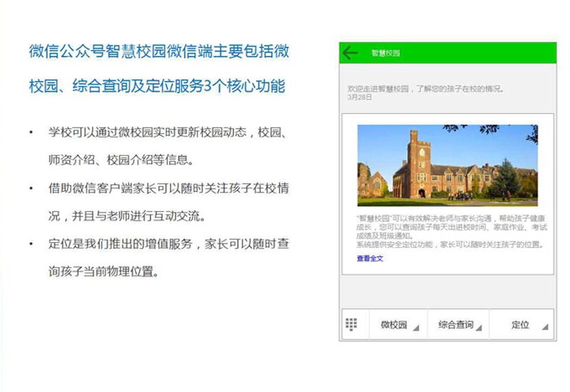This screenshot has width=570, height=392.
Task: Click line 况，并且与老师进行互动交流
Action: point(127,216)
